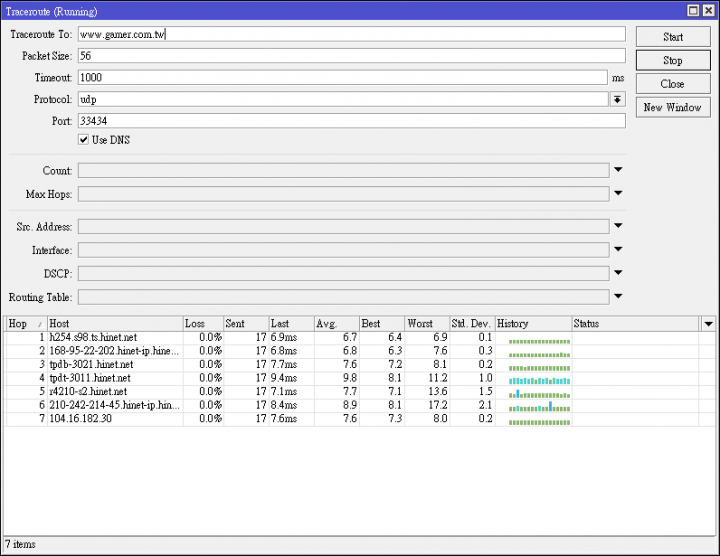Click the Start button
Viewport: 720px width, 556px height.
[x=673, y=37]
